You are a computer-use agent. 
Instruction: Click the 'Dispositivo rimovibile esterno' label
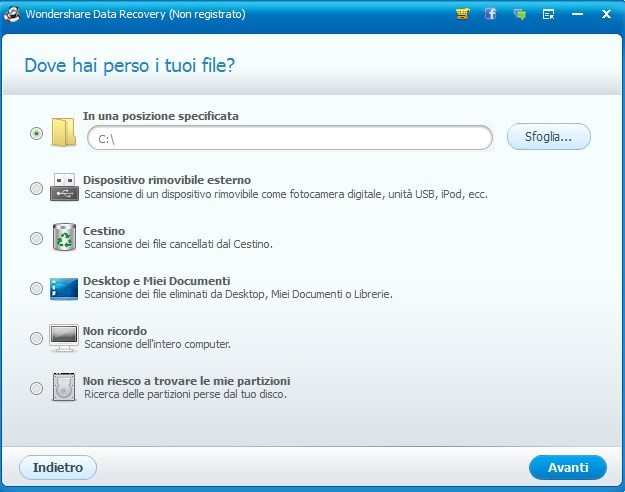[x=167, y=180]
